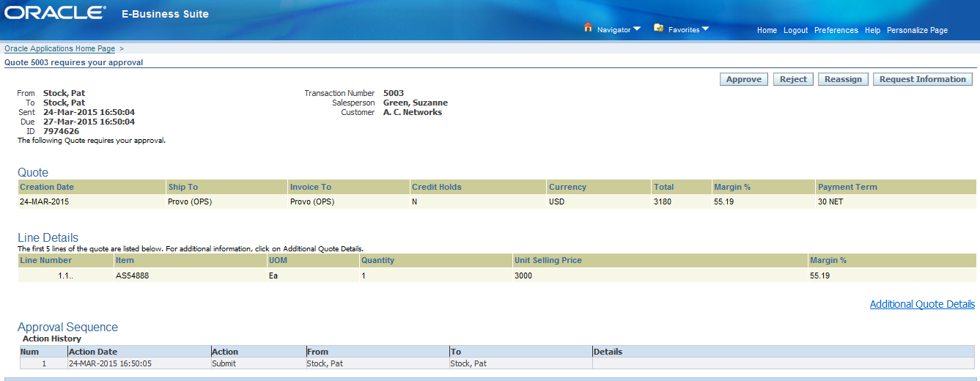This screenshot has width=980, height=381.
Task: Click Sent date 24-Mar-2015 16:50:04
Action: tap(89, 112)
